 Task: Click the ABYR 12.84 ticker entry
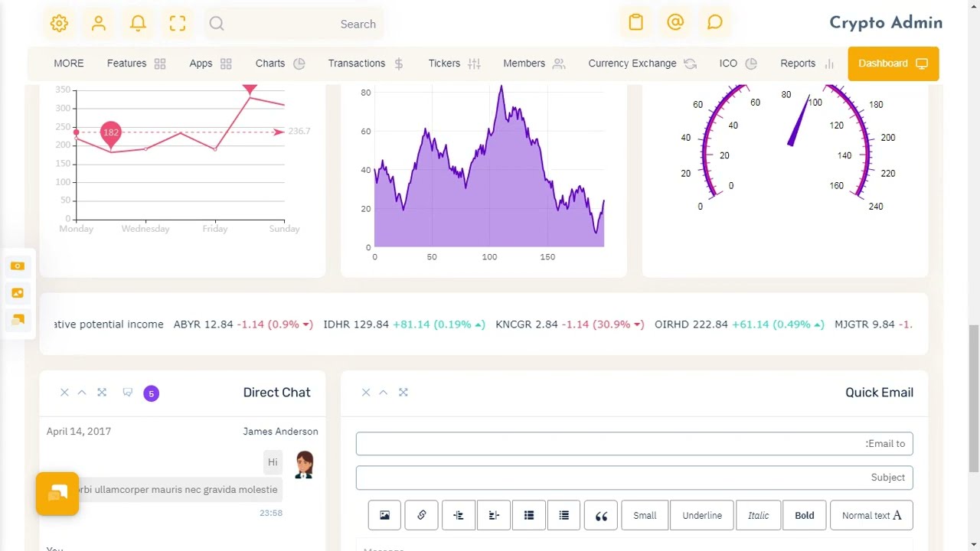243,324
